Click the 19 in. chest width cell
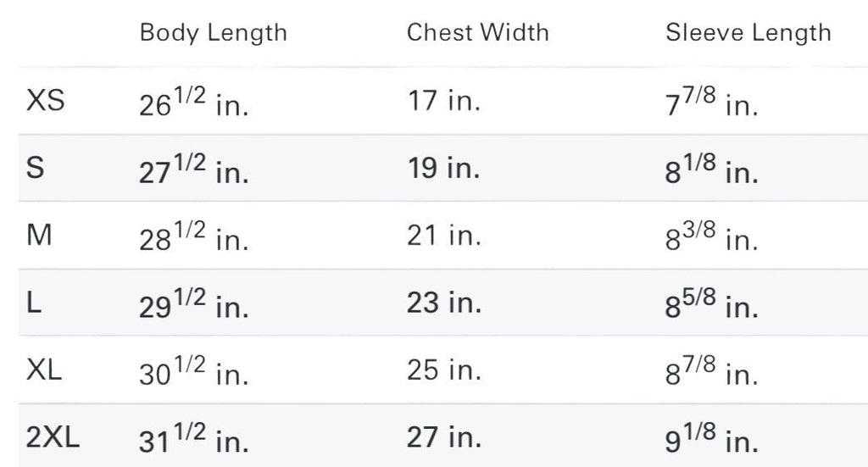This screenshot has height=467, width=868. [x=443, y=169]
